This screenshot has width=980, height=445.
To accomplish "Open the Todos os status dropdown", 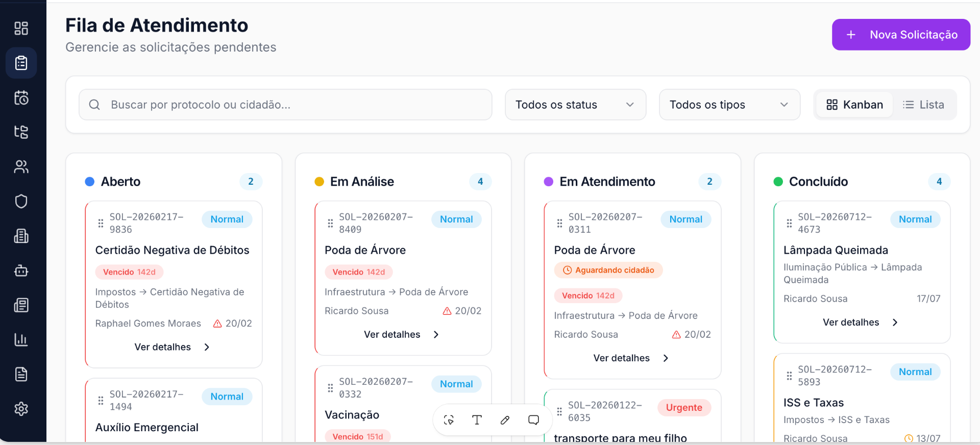I will tap(575, 105).
